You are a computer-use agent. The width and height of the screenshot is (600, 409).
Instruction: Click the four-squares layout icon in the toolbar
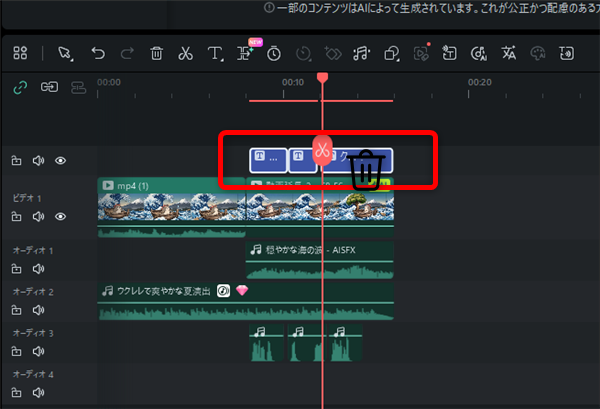pyautogui.click(x=20, y=53)
